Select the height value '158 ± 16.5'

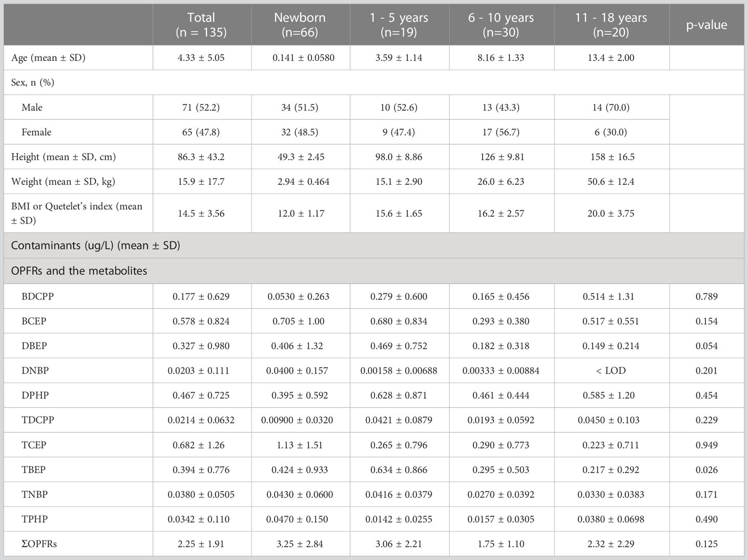pos(612,157)
